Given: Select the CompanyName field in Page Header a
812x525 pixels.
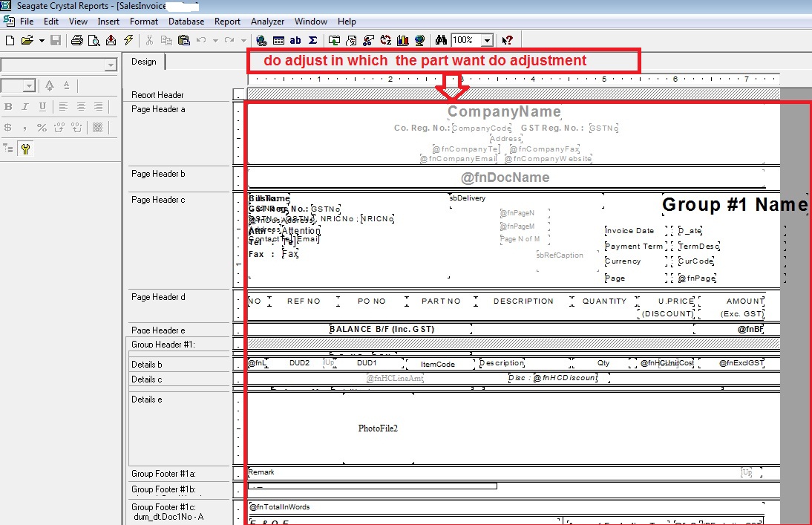Looking at the screenshot, I should tap(504, 112).
